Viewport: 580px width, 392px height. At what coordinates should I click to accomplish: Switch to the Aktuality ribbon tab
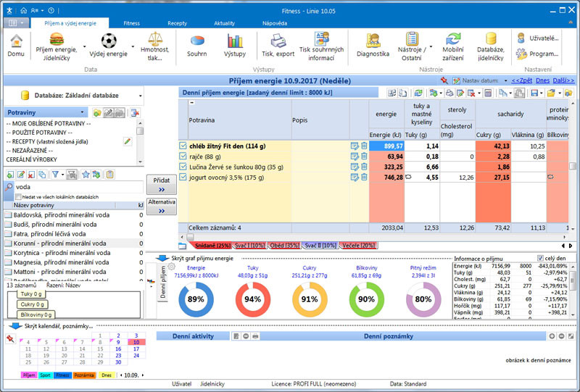pos(224,23)
